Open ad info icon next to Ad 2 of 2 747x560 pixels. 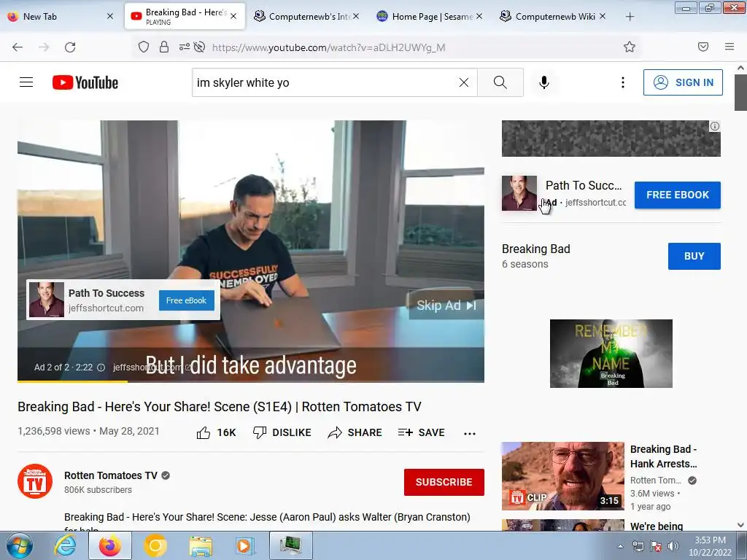coord(101,367)
